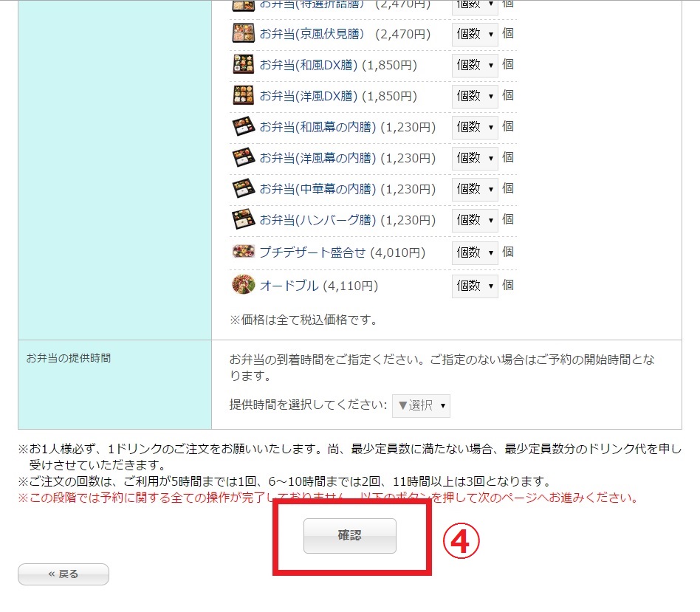Image resolution: width=700 pixels, height=612 pixels.
Task: Click the プチデザート盛合せ dessert thumbnail icon
Action: pyautogui.click(x=243, y=252)
